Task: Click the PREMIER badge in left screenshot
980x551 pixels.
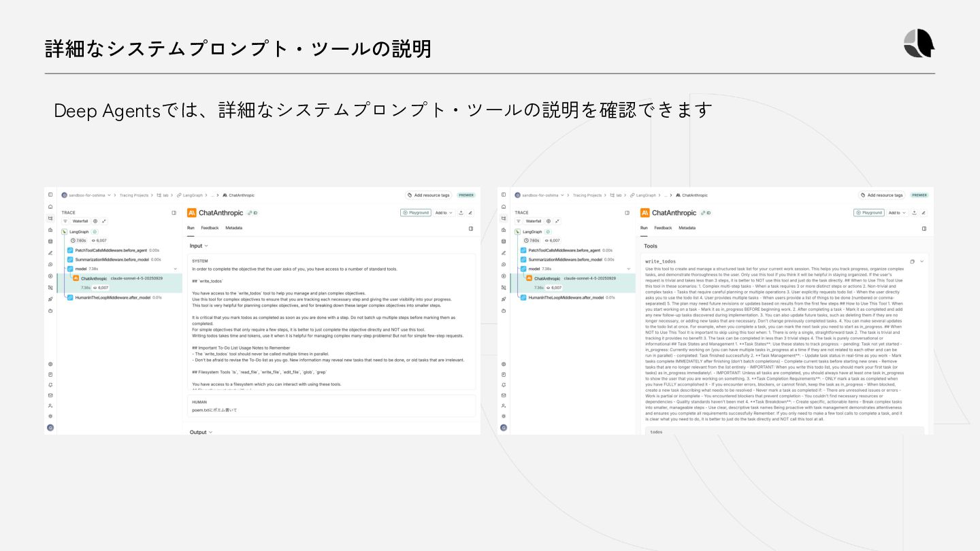Action: 466,195
